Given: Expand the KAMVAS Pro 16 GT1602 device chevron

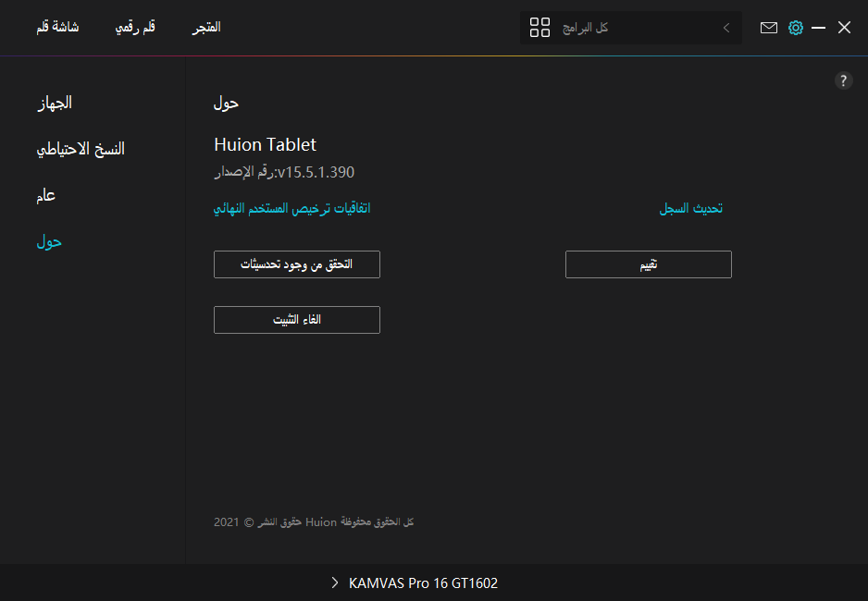Looking at the screenshot, I should pos(334,583).
